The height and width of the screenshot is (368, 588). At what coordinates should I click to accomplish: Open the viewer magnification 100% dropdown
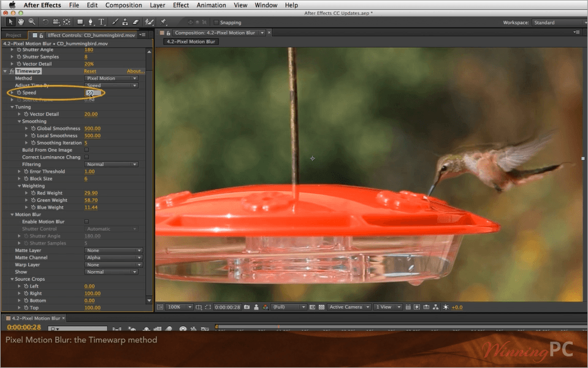point(179,307)
